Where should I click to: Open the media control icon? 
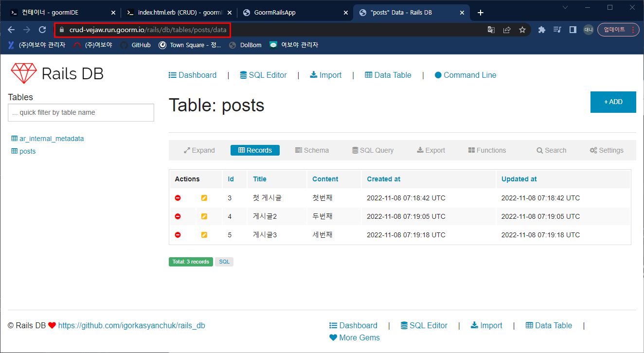click(557, 30)
